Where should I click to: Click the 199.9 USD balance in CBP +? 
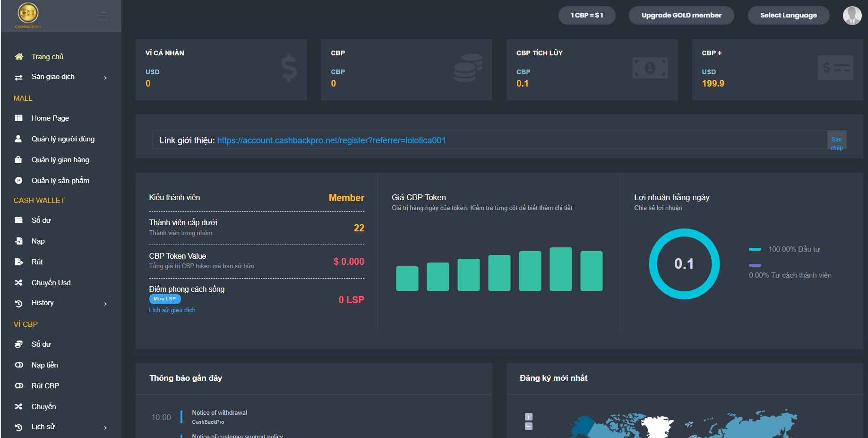click(x=713, y=84)
